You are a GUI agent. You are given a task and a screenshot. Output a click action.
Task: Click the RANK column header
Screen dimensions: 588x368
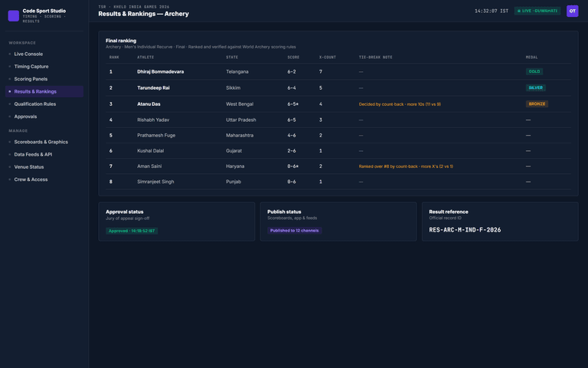(x=114, y=58)
